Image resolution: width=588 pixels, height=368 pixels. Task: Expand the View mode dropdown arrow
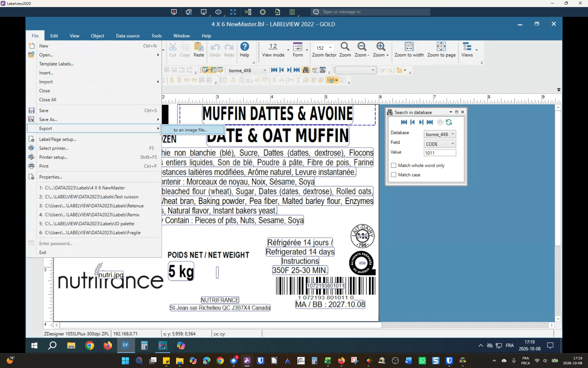pyautogui.click(x=288, y=50)
